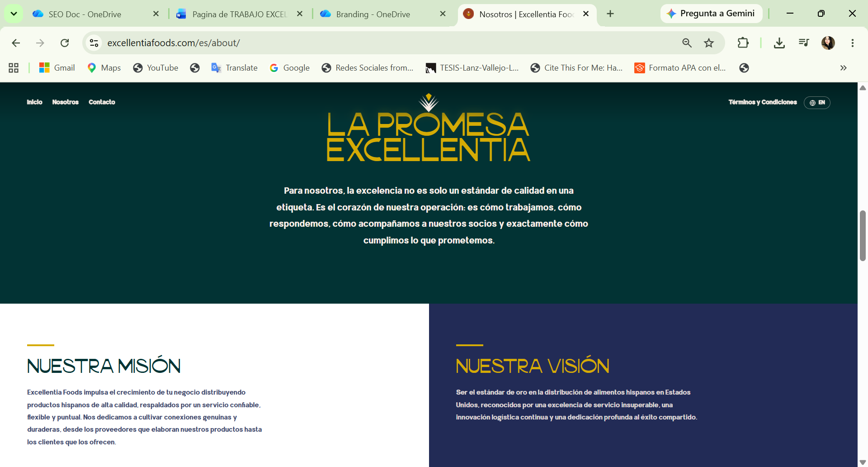Open Formato APA con el... bookmark
The image size is (868, 467).
click(680, 68)
